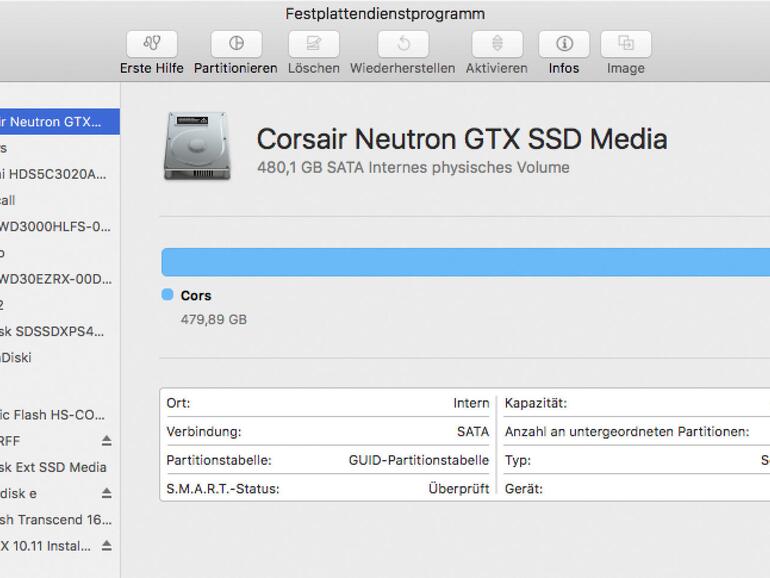770x578 pixels.
Task: Run Erste Hilfe on the disk
Action: [152, 44]
